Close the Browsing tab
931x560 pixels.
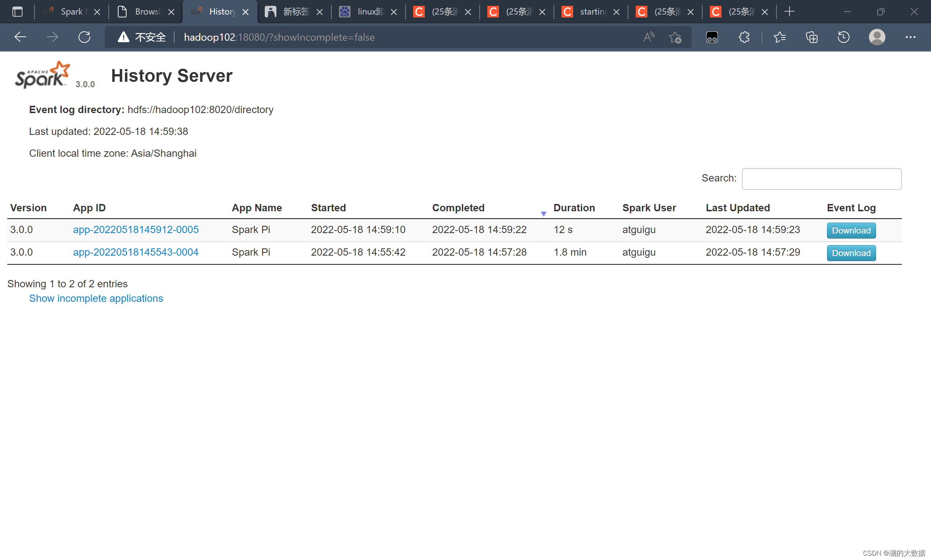point(171,12)
